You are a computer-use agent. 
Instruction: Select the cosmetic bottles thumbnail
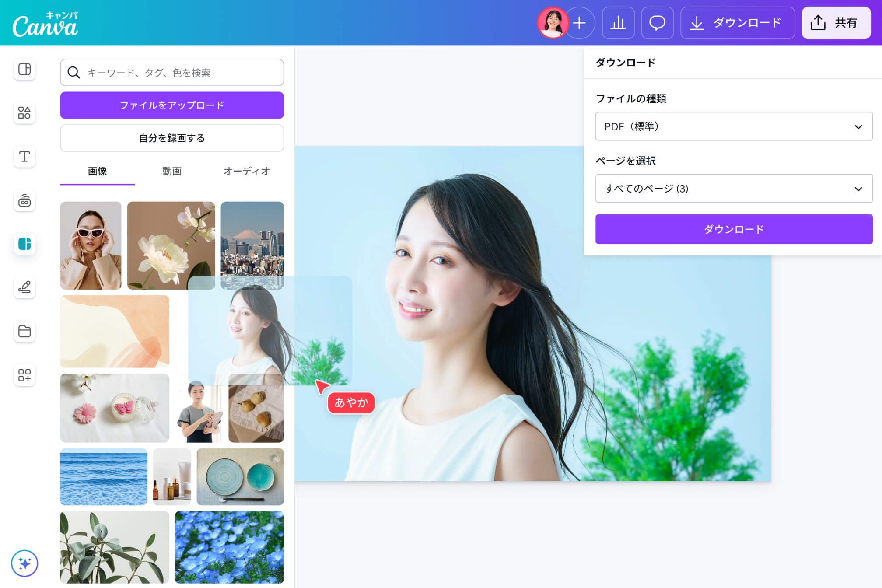click(x=172, y=476)
